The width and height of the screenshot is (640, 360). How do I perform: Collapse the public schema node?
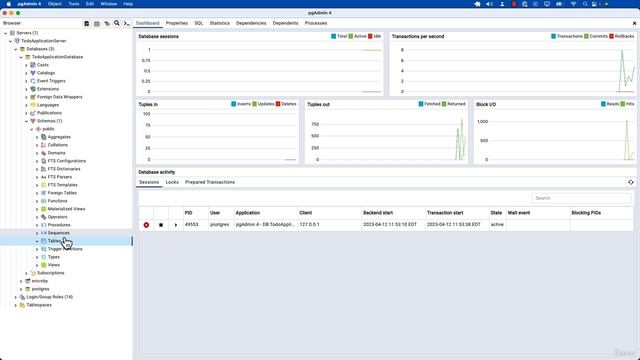(x=32, y=129)
